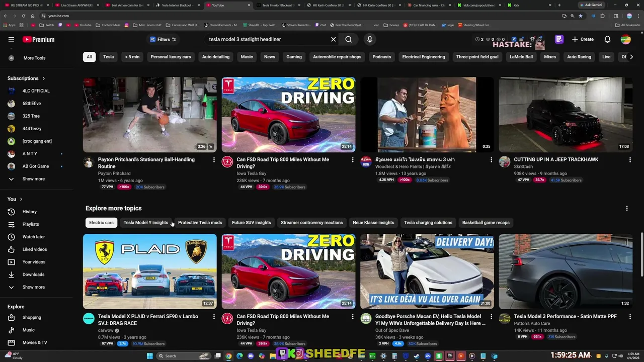Bookmark page with the star icon
This screenshot has height=362, width=644.
(581, 16)
